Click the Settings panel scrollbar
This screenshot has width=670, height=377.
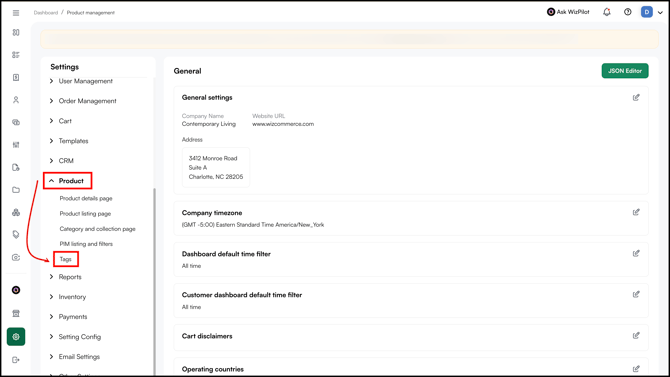pyautogui.click(x=154, y=282)
